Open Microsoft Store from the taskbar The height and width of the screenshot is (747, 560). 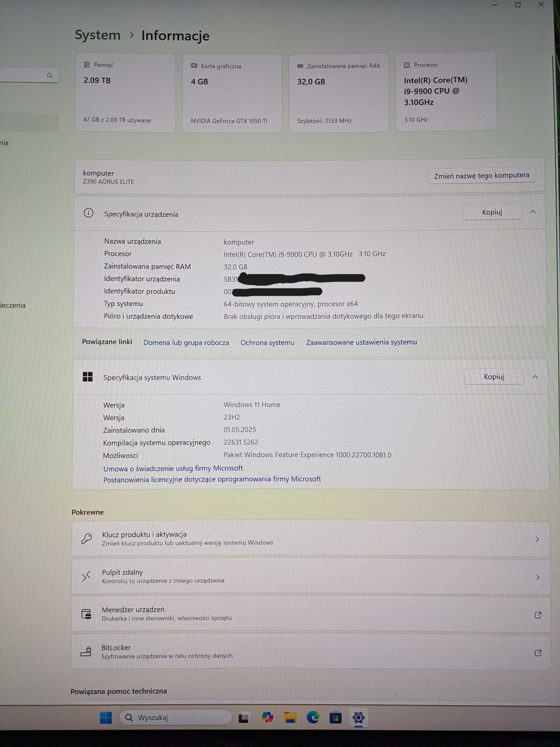[x=336, y=717]
